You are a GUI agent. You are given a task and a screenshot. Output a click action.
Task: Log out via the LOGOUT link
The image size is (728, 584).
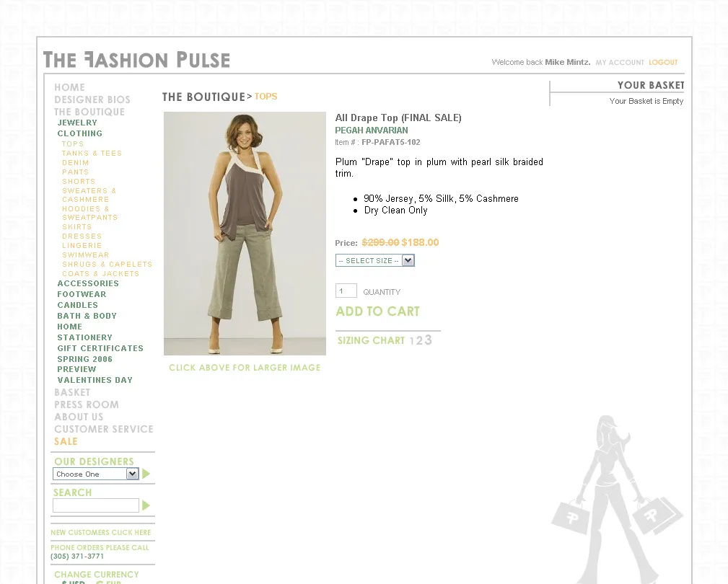(x=663, y=62)
